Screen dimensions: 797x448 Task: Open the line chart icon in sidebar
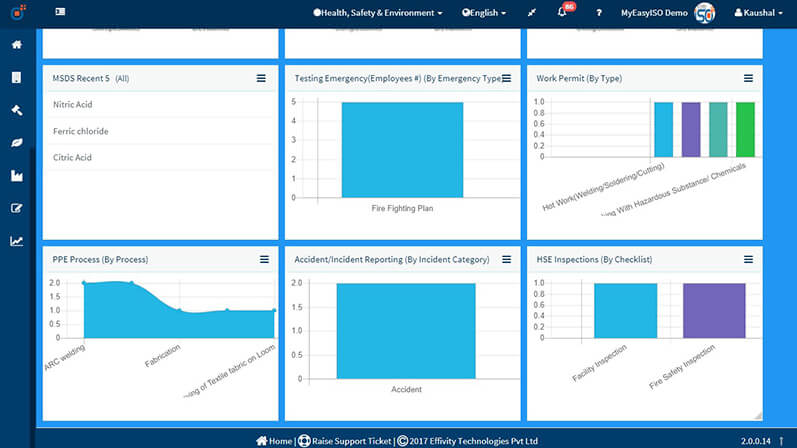(16, 241)
